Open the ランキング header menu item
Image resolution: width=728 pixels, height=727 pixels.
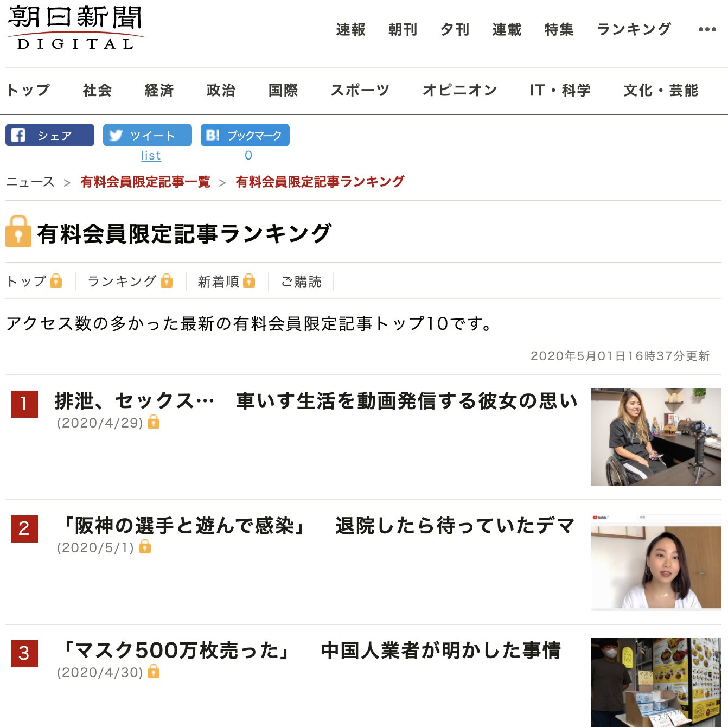click(634, 29)
